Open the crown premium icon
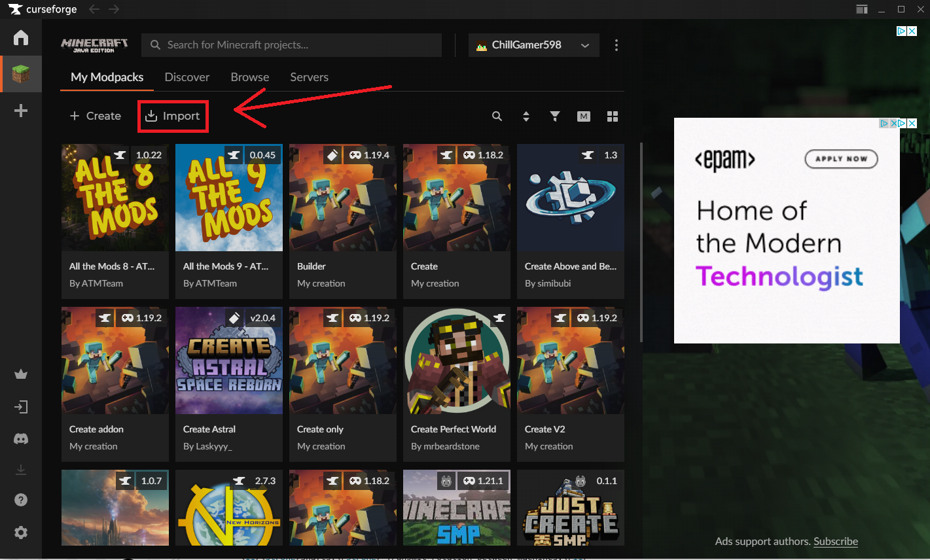Screen dimensions: 930x560 pos(21,374)
